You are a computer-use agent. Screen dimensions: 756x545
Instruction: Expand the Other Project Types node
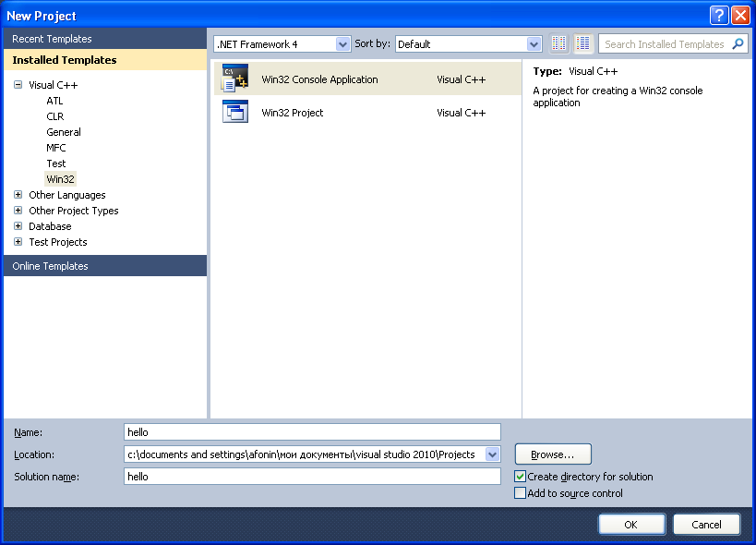tap(18, 211)
